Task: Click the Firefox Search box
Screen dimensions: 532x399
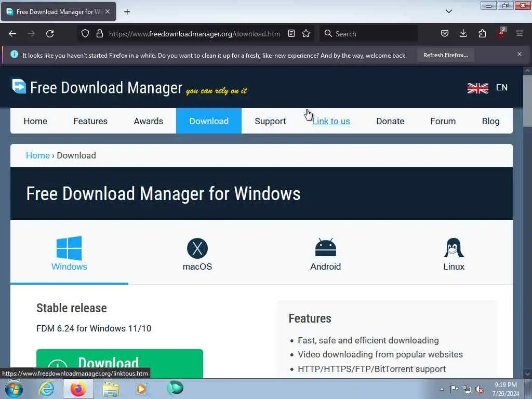Action: (369, 34)
